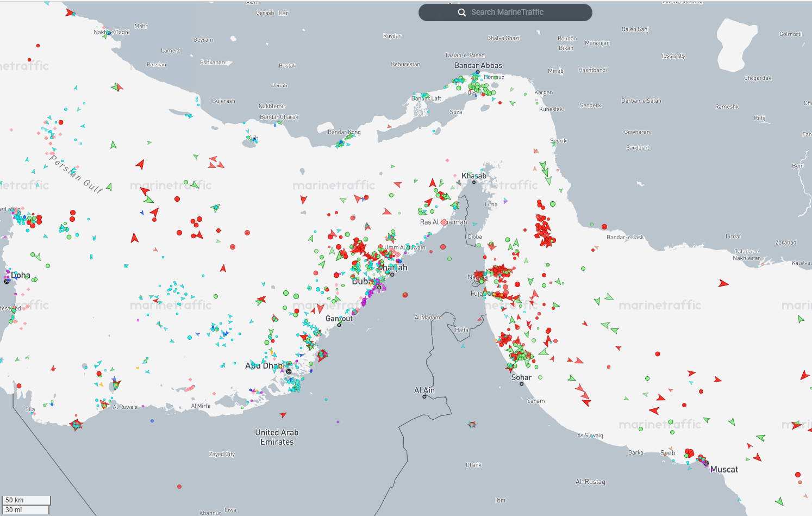
Task: Click the Al Ain city dot marker
Action: (x=424, y=396)
